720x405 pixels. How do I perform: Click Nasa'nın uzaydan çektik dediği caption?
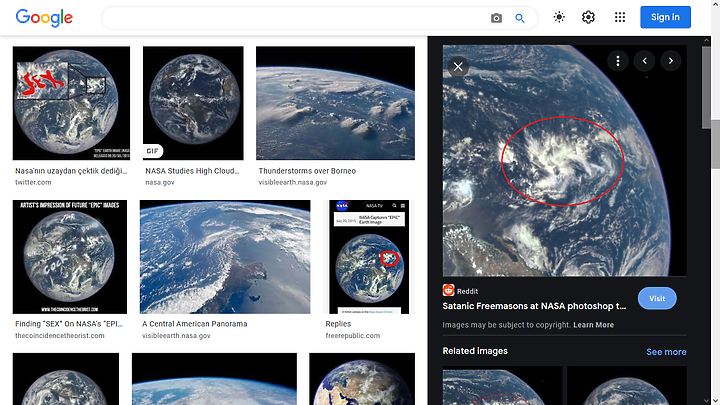(x=71, y=171)
